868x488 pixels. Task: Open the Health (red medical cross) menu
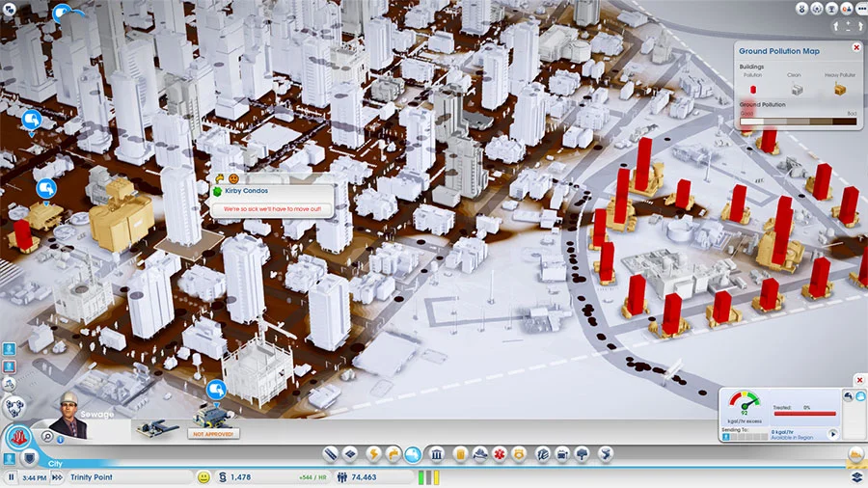[500, 454]
